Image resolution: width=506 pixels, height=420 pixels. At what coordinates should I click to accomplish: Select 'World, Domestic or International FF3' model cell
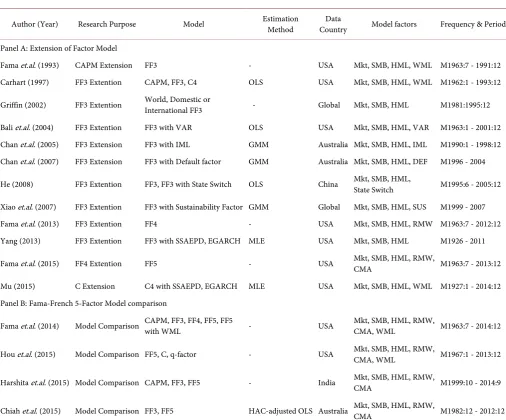pos(177,105)
